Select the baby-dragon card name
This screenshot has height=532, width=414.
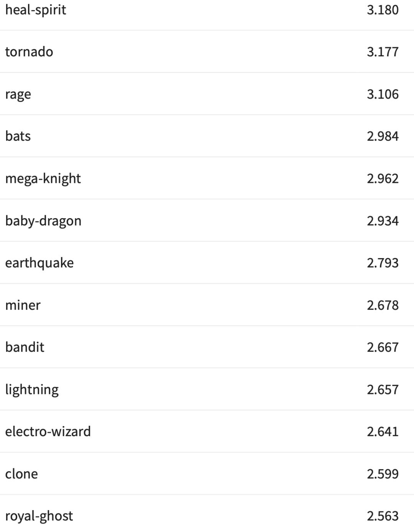(x=43, y=221)
